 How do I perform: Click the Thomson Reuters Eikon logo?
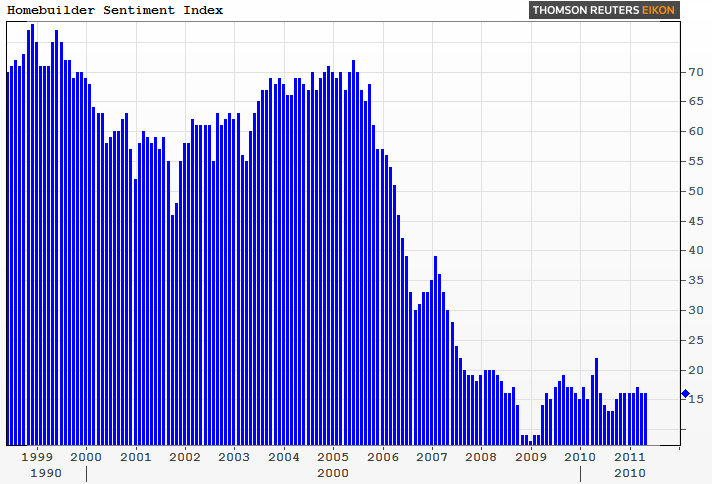click(604, 11)
